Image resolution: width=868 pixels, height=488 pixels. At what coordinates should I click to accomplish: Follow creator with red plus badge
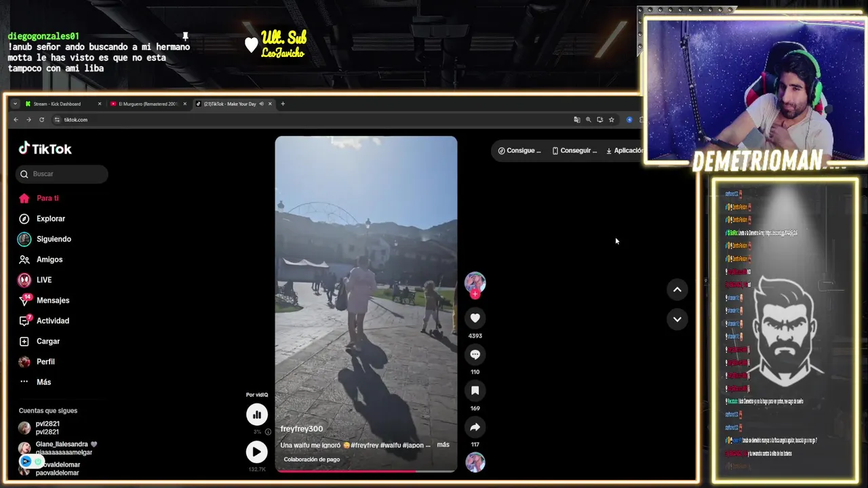click(x=475, y=294)
